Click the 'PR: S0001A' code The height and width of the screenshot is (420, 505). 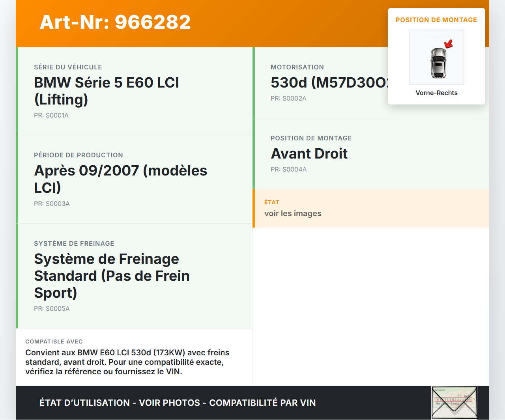(51, 116)
